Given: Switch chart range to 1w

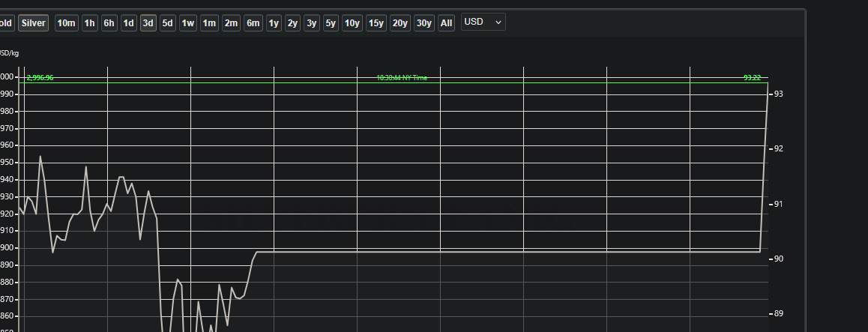Looking at the screenshot, I should coord(187,23).
